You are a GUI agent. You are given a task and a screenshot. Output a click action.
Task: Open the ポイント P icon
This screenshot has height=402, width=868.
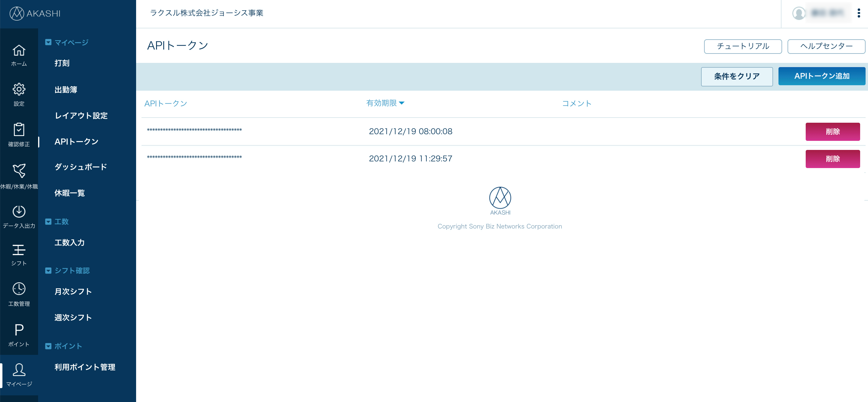pyautogui.click(x=19, y=330)
